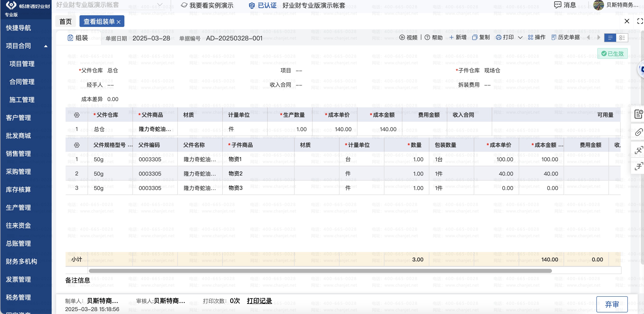Click the 物资3 child product cell
644x314 pixels.
click(258, 188)
